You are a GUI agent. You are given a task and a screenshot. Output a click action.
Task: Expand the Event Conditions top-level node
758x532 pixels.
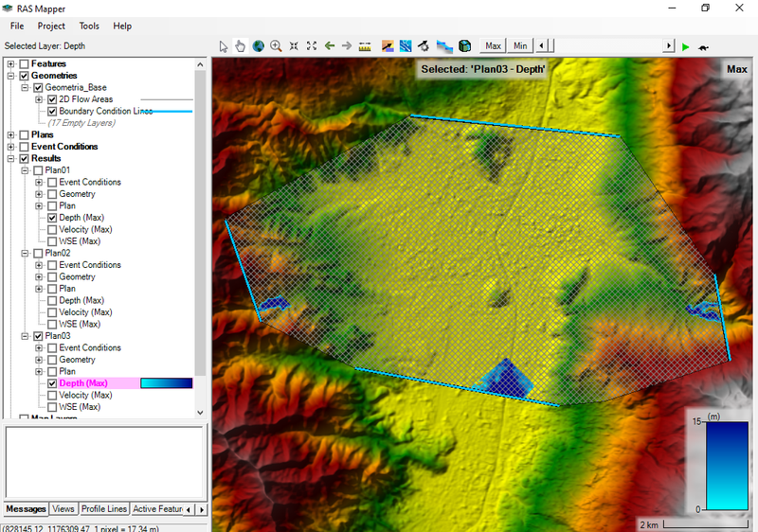click(x=10, y=147)
